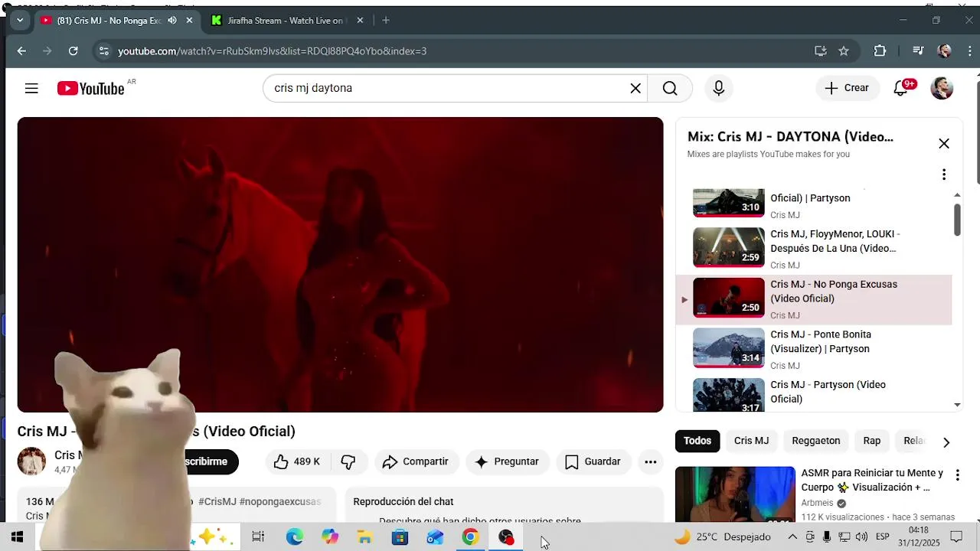Open the volume control in the system tray
980x551 pixels.
click(x=861, y=537)
